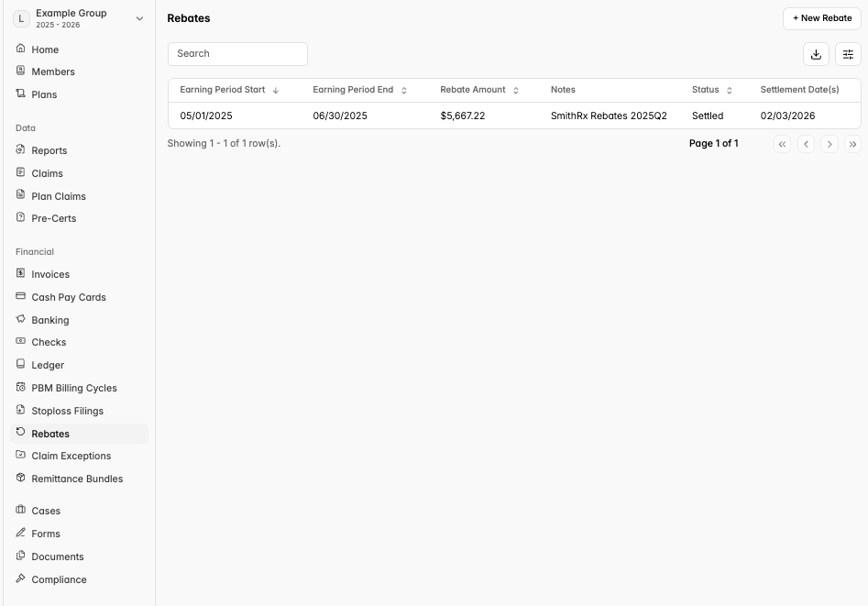This screenshot has height=606, width=868.
Task: Click the Settlement Date(s) column header
Action: (800, 90)
